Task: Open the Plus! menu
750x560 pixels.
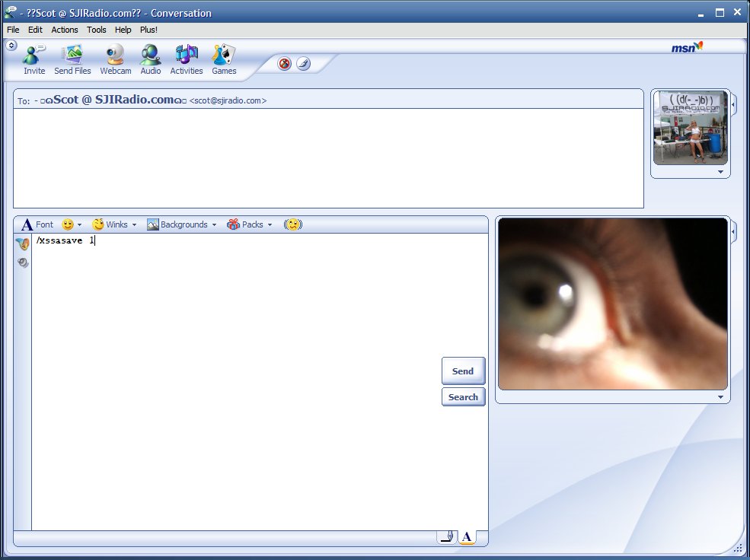Action: [x=148, y=30]
